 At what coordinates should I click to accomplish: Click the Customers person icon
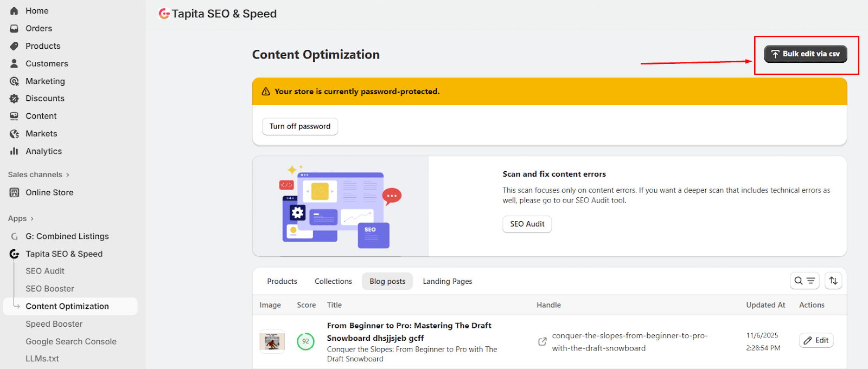pyautogui.click(x=14, y=63)
